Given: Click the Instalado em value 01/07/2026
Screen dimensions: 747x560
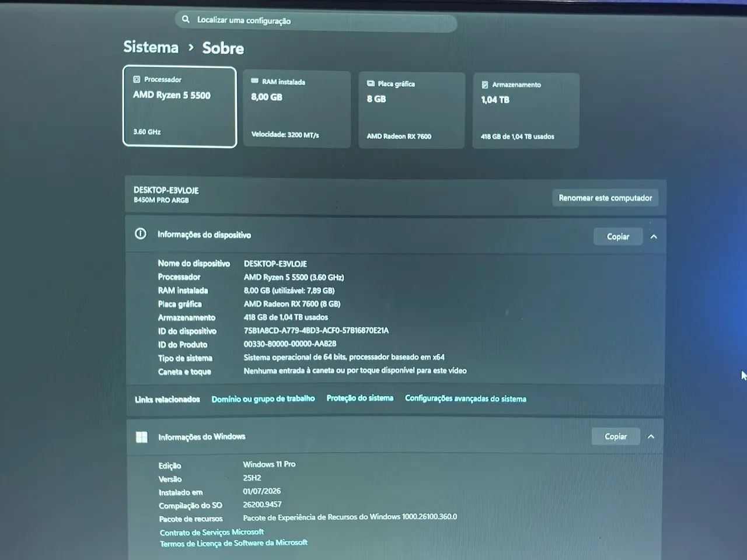Looking at the screenshot, I should coord(262,491).
